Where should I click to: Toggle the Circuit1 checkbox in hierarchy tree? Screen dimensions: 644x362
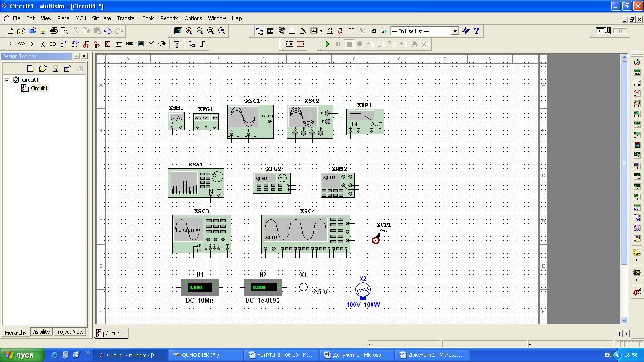pos(17,80)
